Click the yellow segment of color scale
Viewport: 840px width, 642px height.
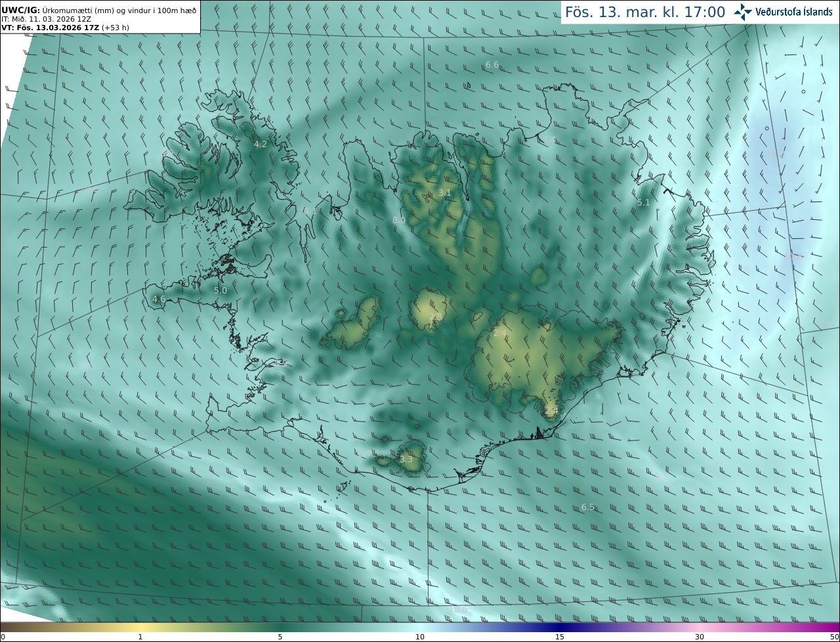coord(140,628)
